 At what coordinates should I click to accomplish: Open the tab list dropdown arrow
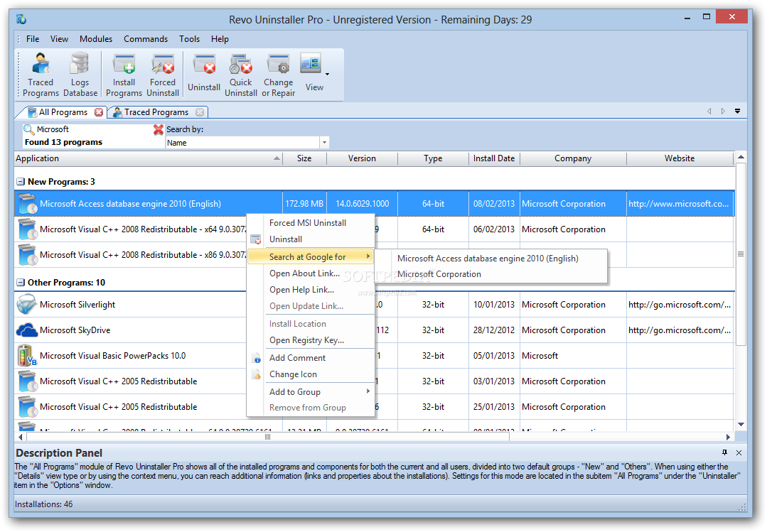(737, 112)
